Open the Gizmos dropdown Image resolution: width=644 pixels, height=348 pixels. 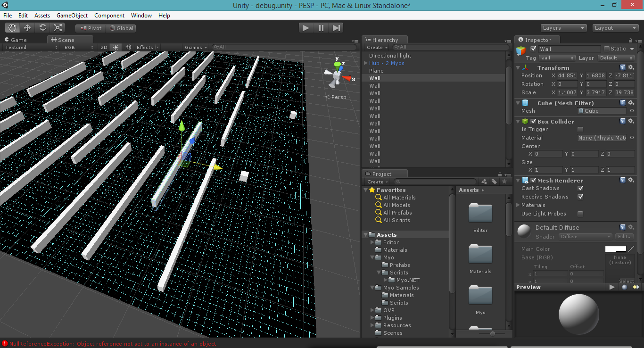196,47
